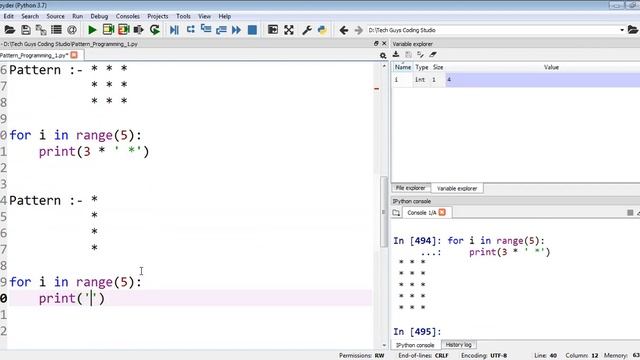
Task: Open the Tools menu
Action: (x=183, y=16)
